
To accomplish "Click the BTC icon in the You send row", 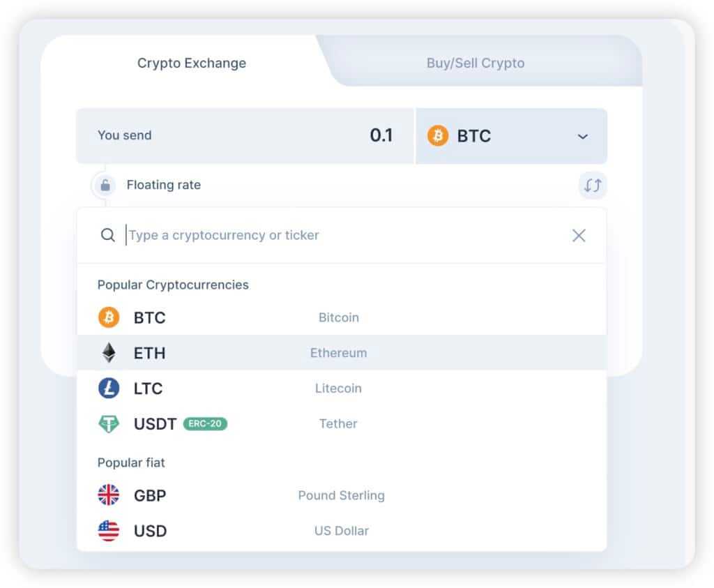I will tap(438, 136).
